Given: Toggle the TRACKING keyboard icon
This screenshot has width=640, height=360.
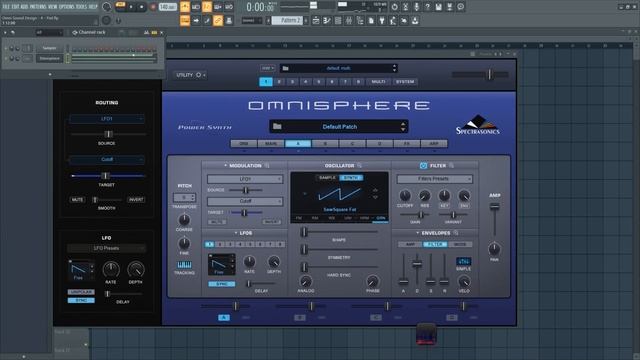Looking at the screenshot, I should (184, 265).
